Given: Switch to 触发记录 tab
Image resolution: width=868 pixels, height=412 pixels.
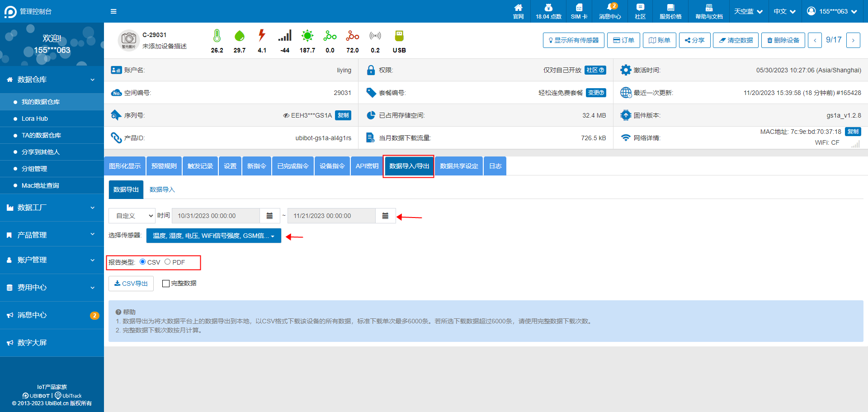Looking at the screenshot, I should tap(200, 166).
